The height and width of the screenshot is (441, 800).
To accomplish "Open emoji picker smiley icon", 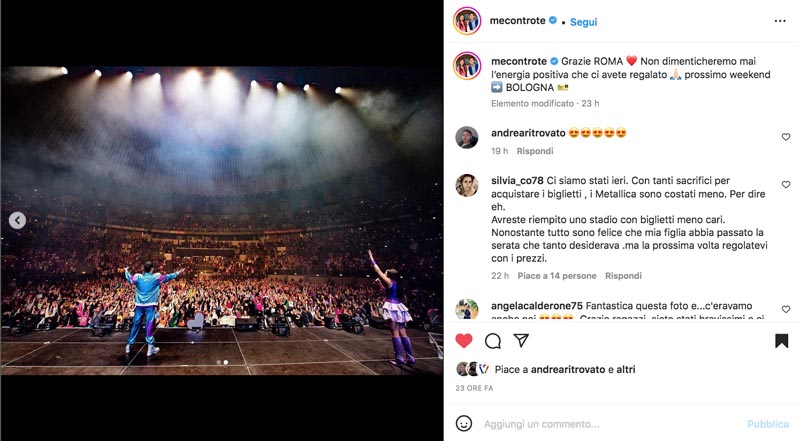I will (x=463, y=424).
